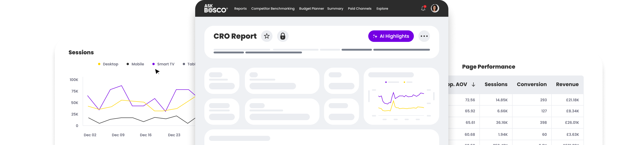Expand the Paid Channels menu
644x145 pixels.
pyautogui.click(x=360, y=9)
